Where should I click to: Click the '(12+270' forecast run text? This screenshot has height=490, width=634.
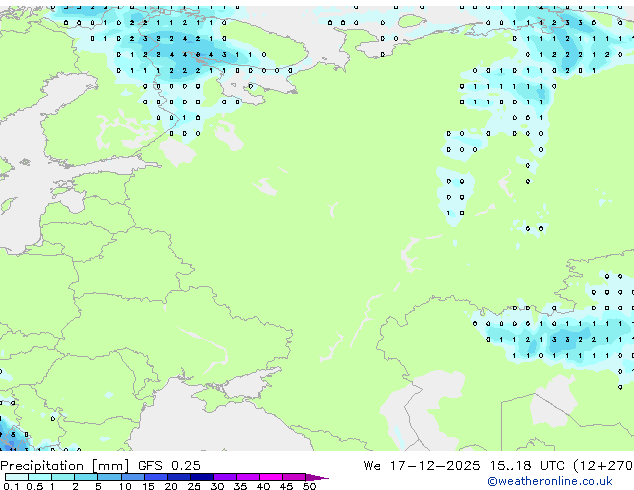[x=603, y=466]
